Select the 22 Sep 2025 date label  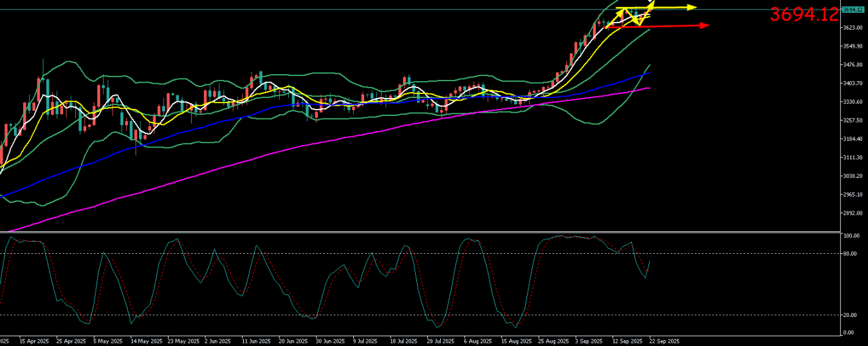tap(663, 341)
